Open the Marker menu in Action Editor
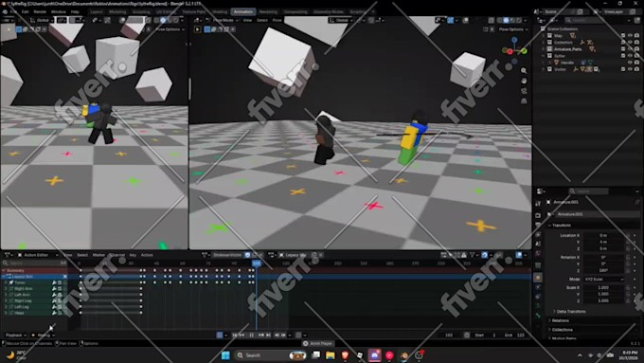Screen dimensions: 644x363 [x=98, y=255]
